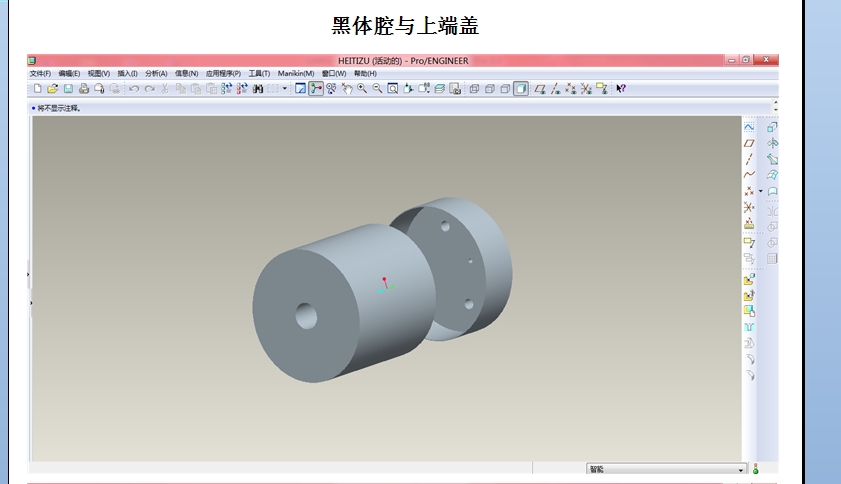This screenshot has width=841, height=484.
Task: Select the Datum Plane tool
Action: pos(749,143)
